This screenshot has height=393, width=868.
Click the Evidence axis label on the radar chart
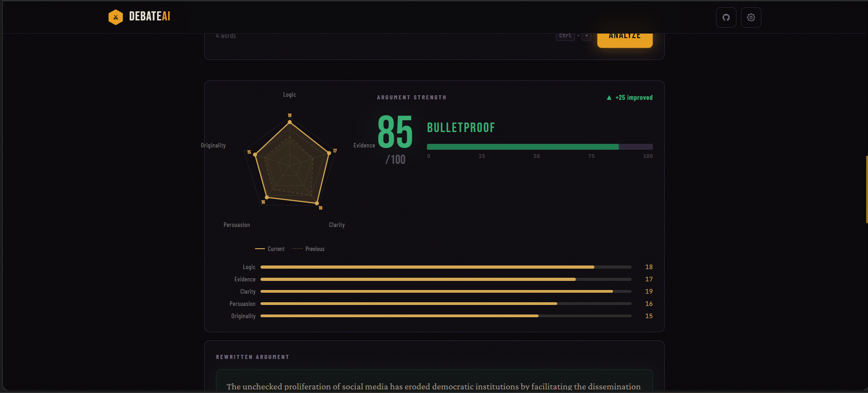364,146
